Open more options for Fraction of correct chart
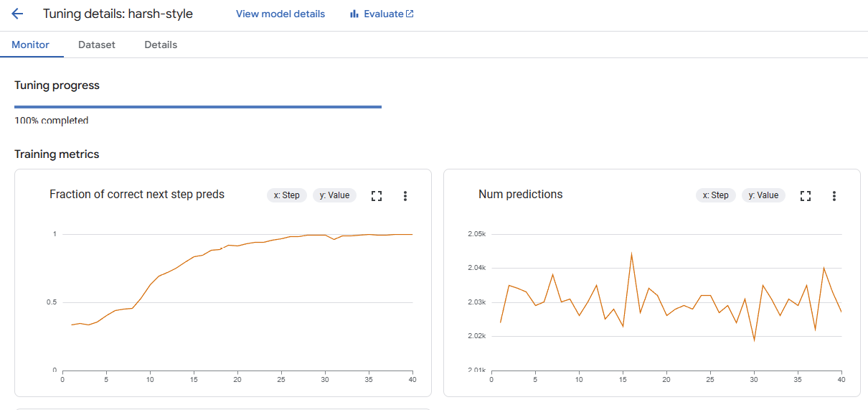 click(405, 196)
